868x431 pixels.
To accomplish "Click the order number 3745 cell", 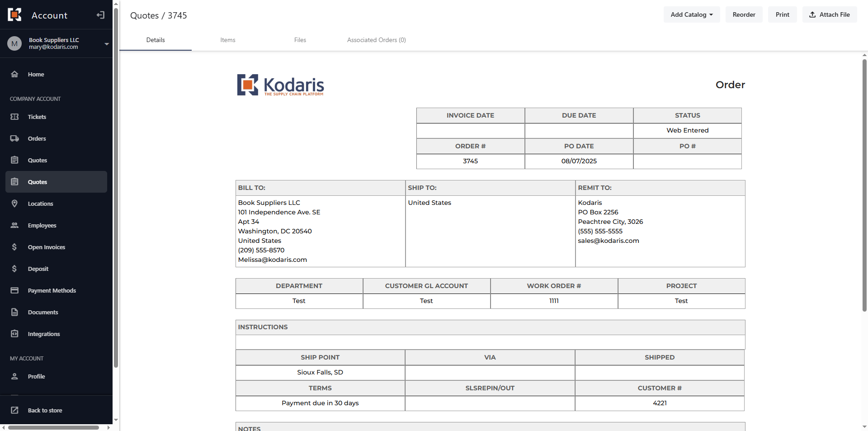I will pyautogui.click(x=470, y=161).
